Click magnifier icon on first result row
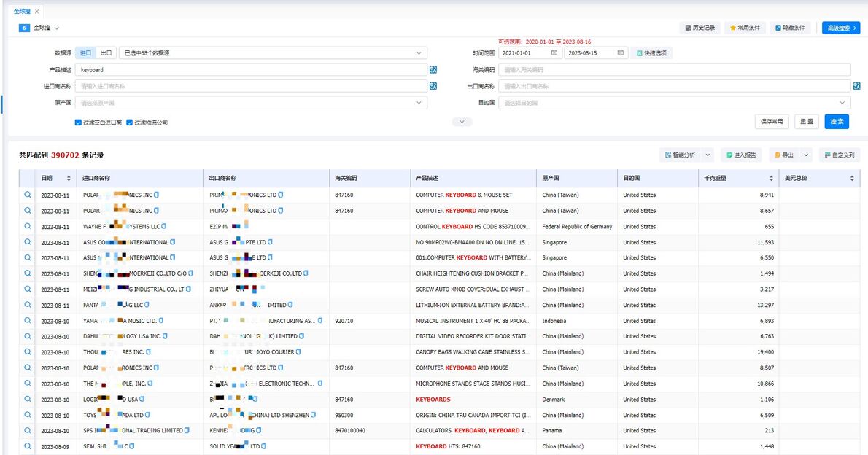 pyautogui.click(x=28, y=195)
